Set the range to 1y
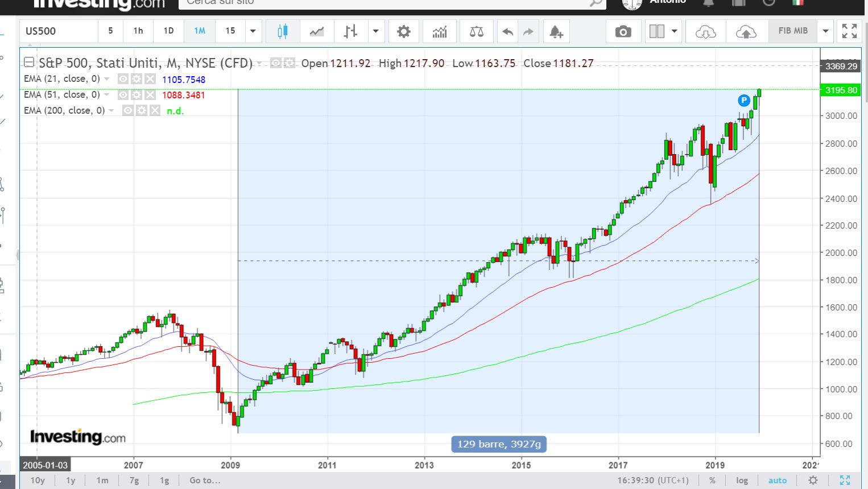The width and height of the screenshot is (868, 489). point(71,480)
